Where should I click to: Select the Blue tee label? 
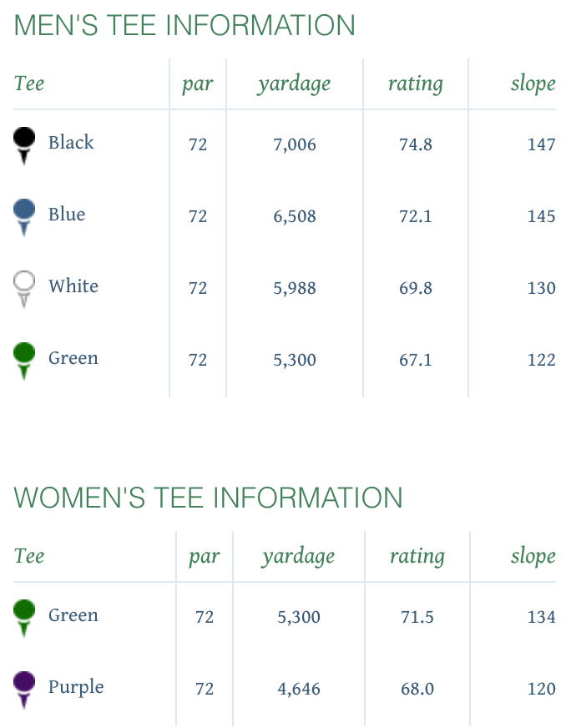(67, 214)
